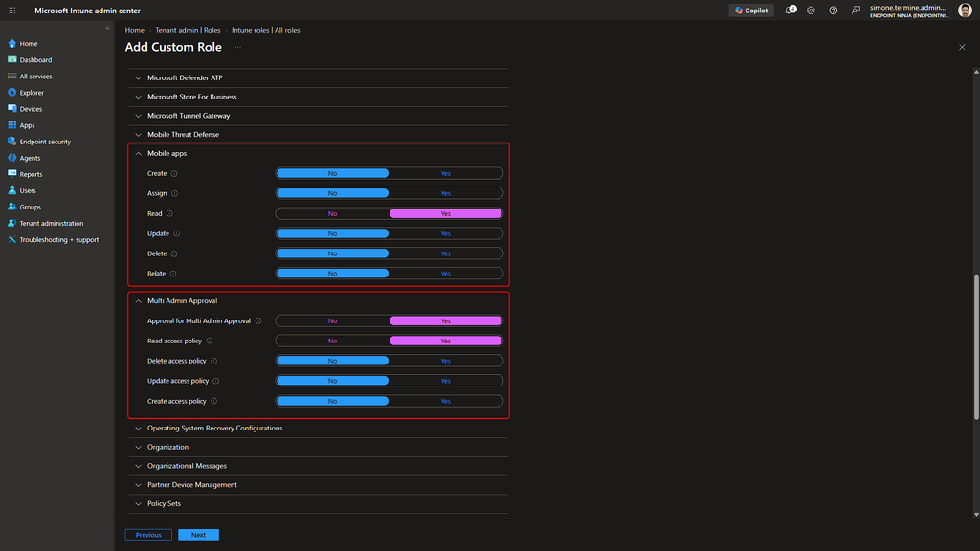Click the Users sidebar icon
980x551 pixels.
click(x=11, y=190)
